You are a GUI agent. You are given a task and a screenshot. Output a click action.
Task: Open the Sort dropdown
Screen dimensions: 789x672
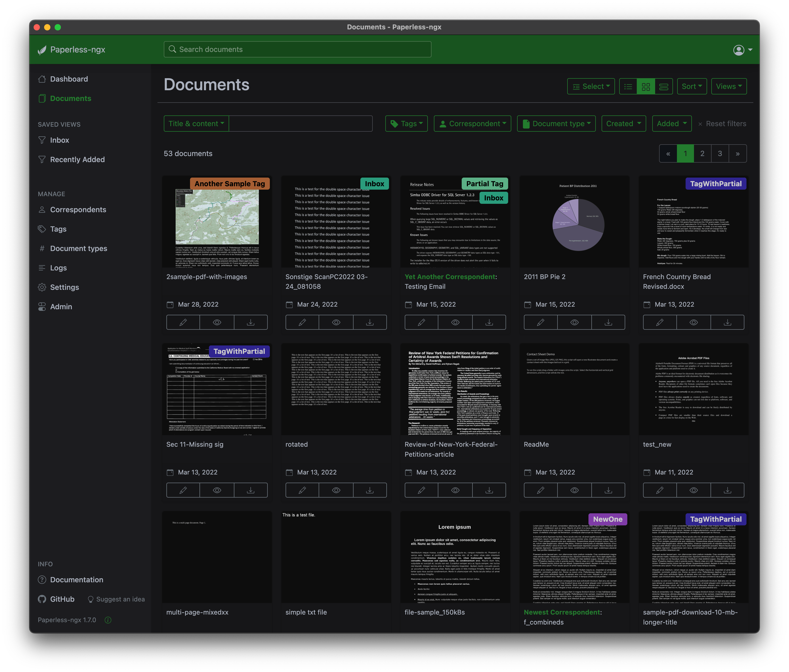[692, 86]
